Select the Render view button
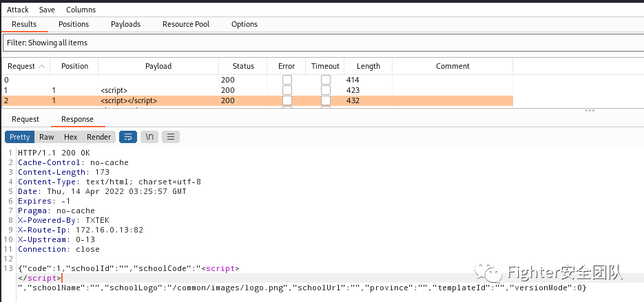 click(98, 137)
